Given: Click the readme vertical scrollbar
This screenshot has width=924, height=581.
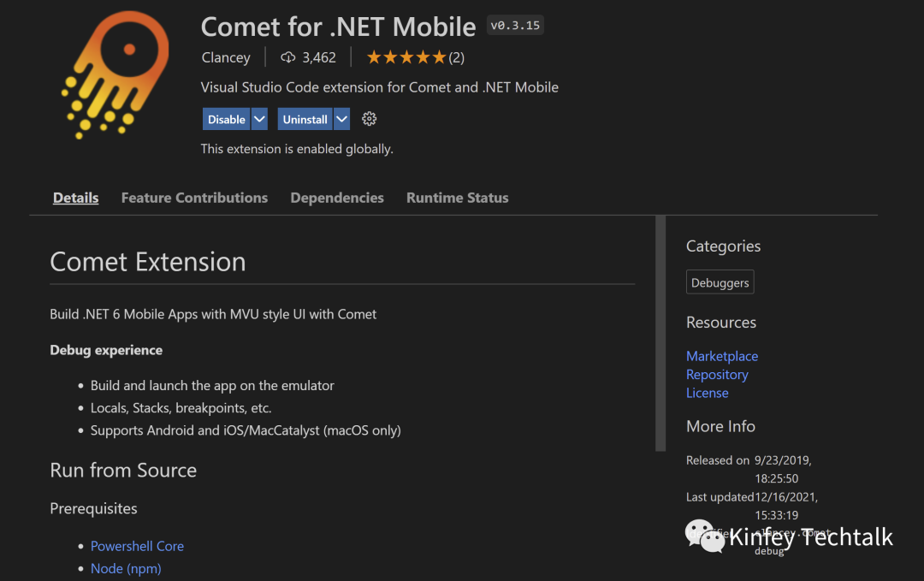Looking at the screenshot, I should [660, 334].
